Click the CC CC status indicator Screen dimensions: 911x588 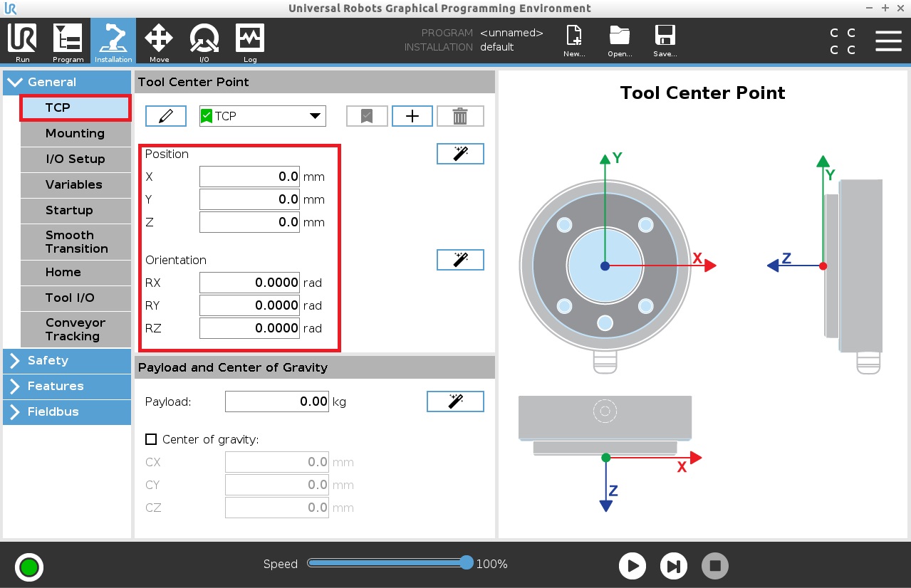[843, 41]
